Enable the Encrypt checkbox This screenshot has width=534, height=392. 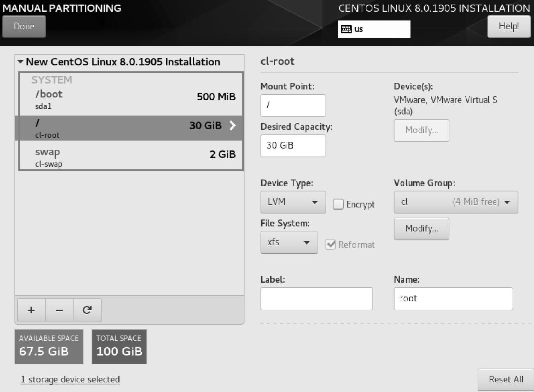tap(338, 204)
